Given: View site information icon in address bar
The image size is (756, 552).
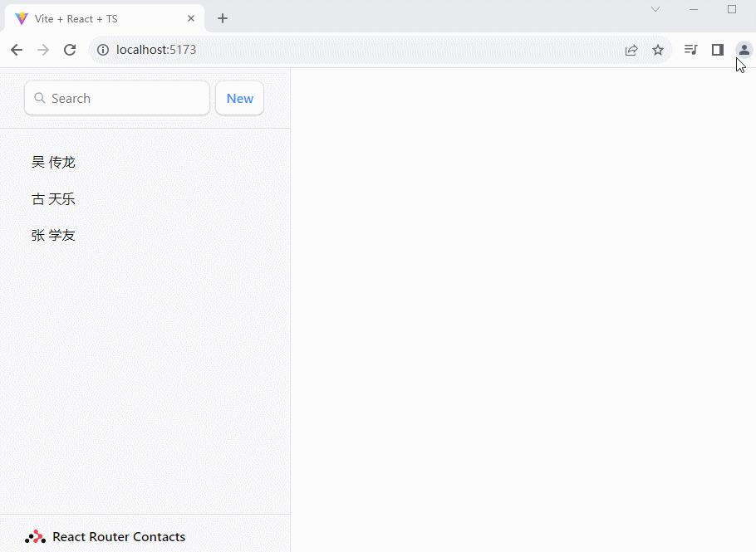Looking at the screenshot, I should coord(103,50).
